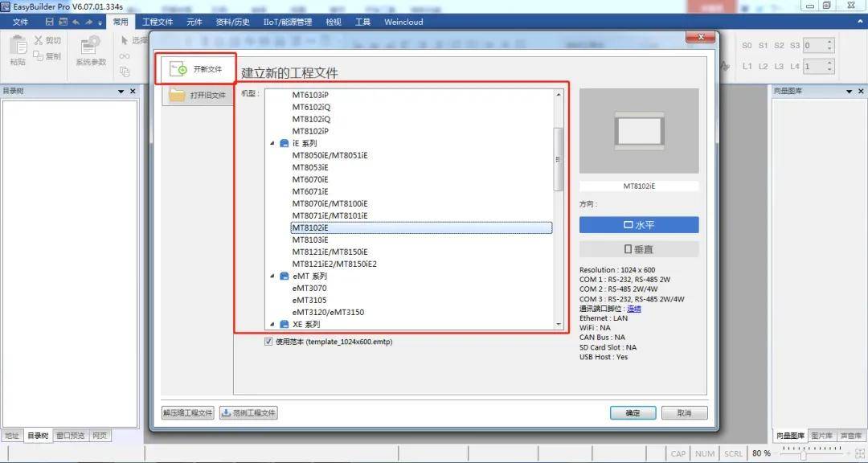868x463 pixels.
Task: Open the 向量图库 panel dropdown arrow
Action: [850, 92]
